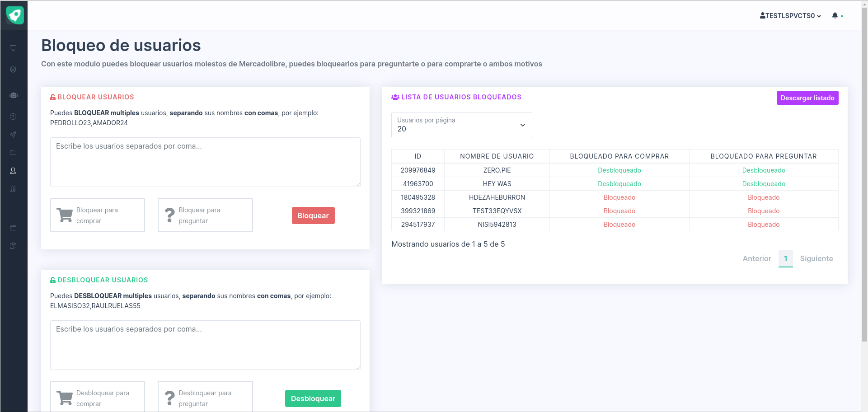Focus the unblock users textarea

(x=205, y=345)
